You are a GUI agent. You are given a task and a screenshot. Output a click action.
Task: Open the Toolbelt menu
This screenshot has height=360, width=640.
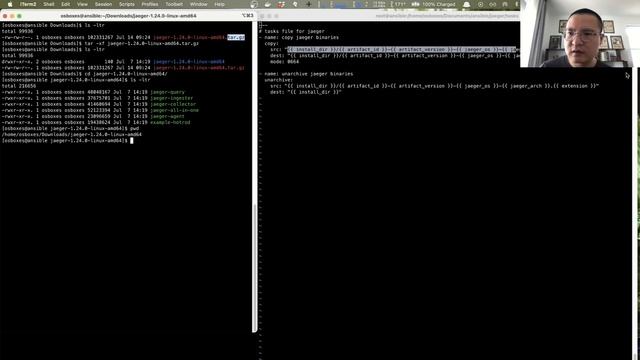(x=174, y=4)
